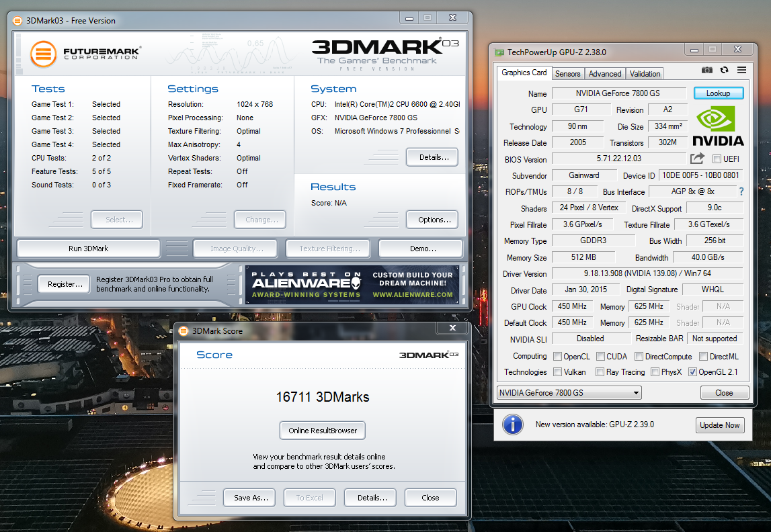Toggle the OpenGL 2.1 checkbox
The width and height of the screenshot is (771, 532).
692,372
